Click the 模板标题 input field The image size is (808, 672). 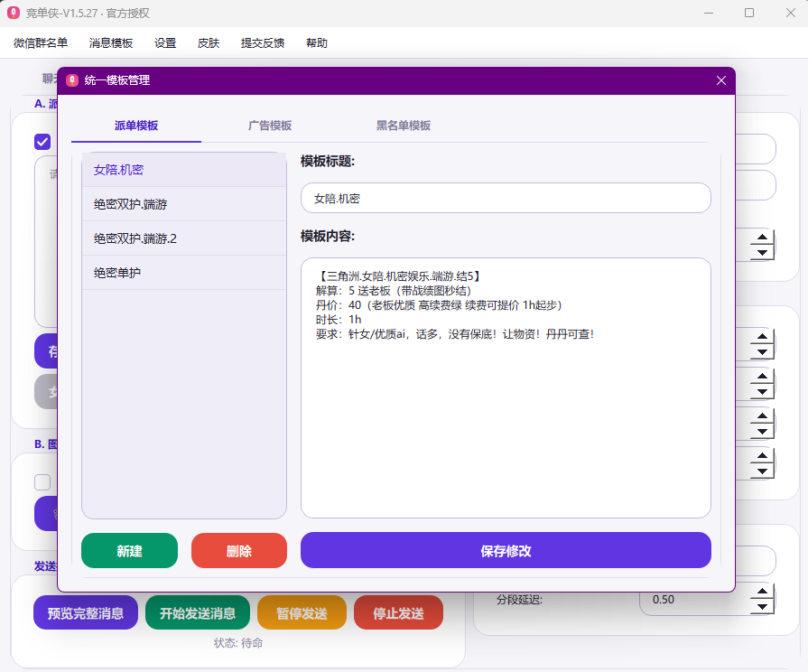tap(506, 198)
